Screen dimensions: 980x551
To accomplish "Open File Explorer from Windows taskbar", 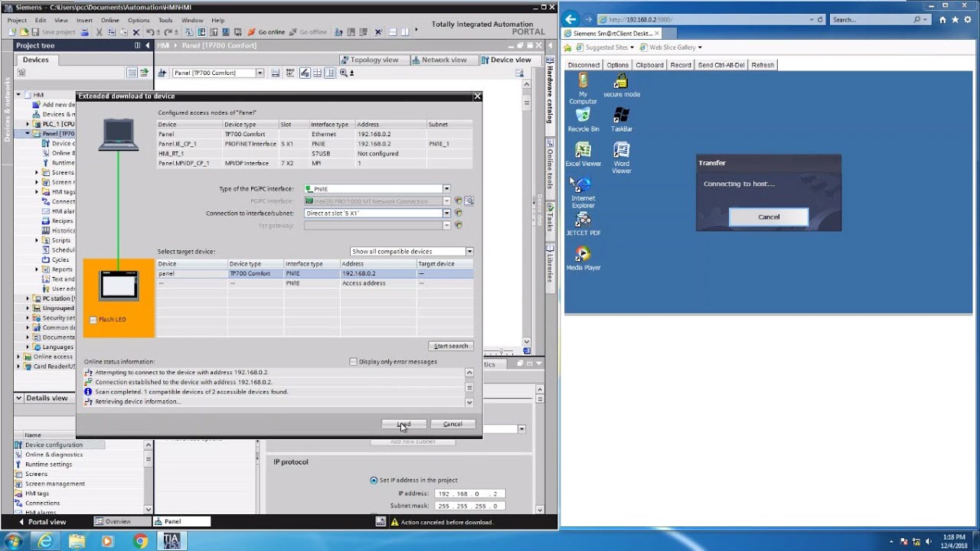I will [77, 541].
